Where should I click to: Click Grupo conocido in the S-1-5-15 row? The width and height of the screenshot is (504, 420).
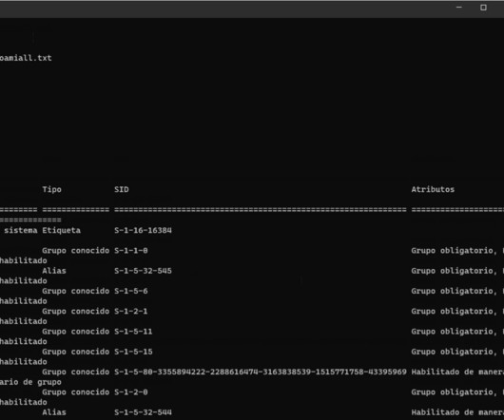[76, 352]
